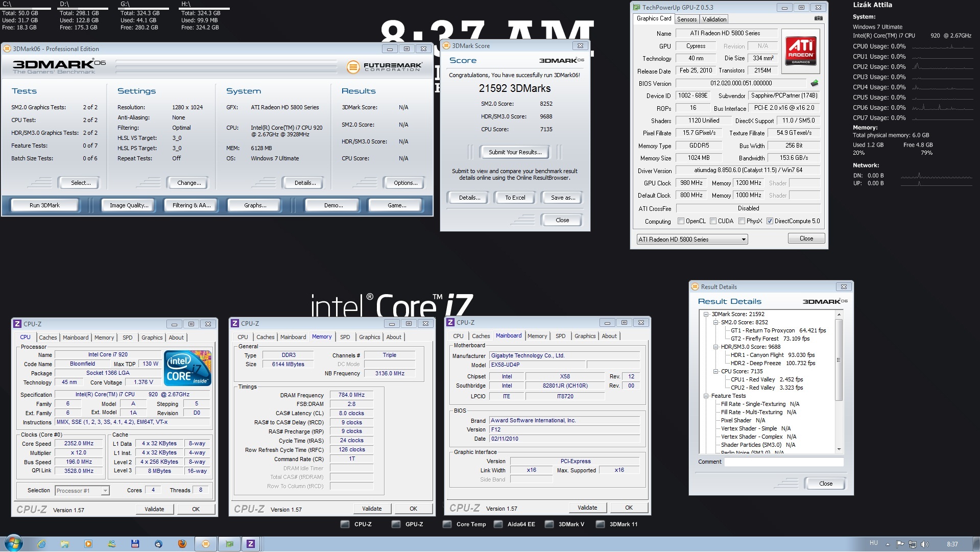Enable the OpenCL checkbox in GPU-Z

coord(681,221)
